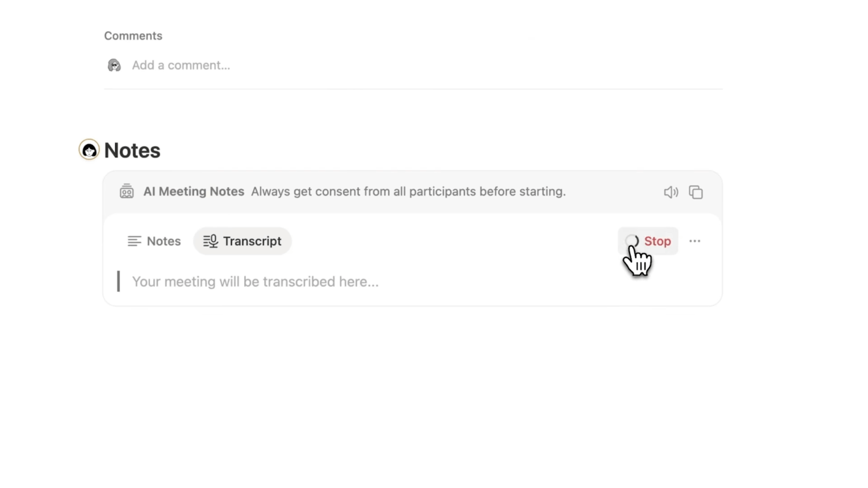
Task: Click the vertical bar left of the transcript placeholder
Action: point(118,281)
